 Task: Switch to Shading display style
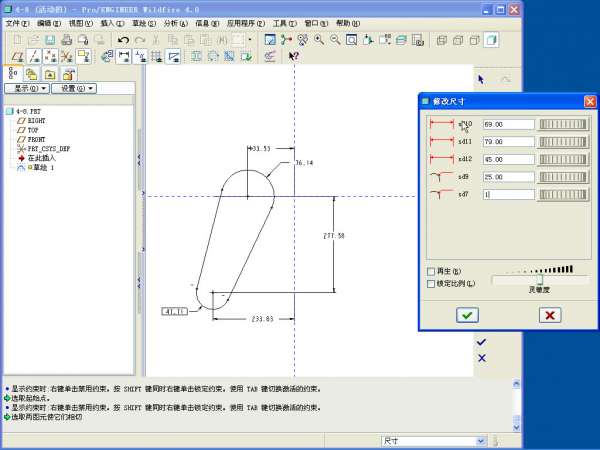(491, 40)
